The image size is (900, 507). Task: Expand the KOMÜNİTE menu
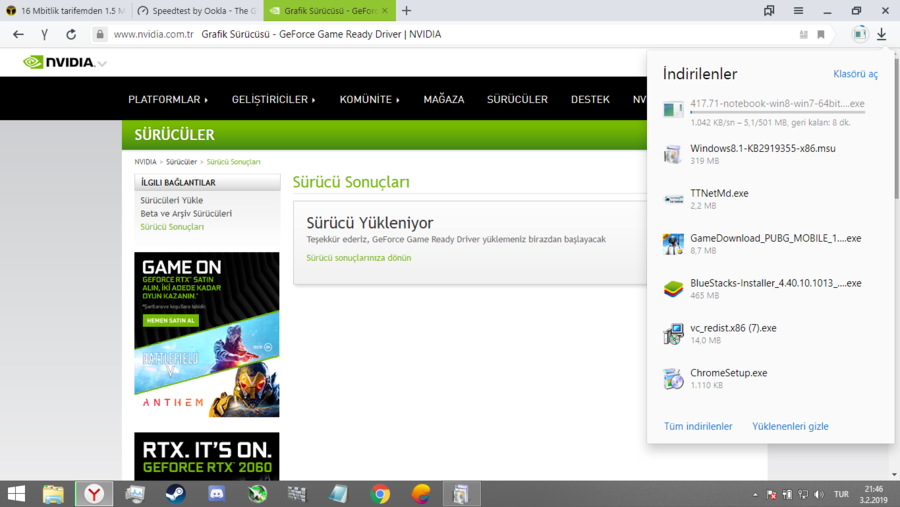click(x=370, y=99)
